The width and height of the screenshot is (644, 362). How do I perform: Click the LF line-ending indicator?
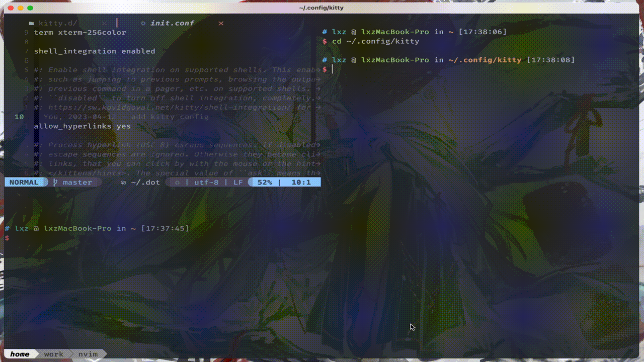point(238,183)
